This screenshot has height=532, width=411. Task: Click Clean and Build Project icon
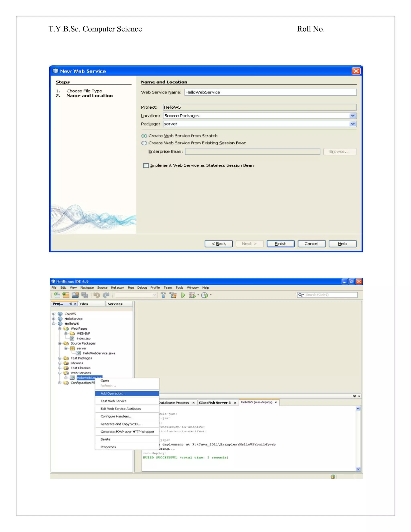(173, 295)
